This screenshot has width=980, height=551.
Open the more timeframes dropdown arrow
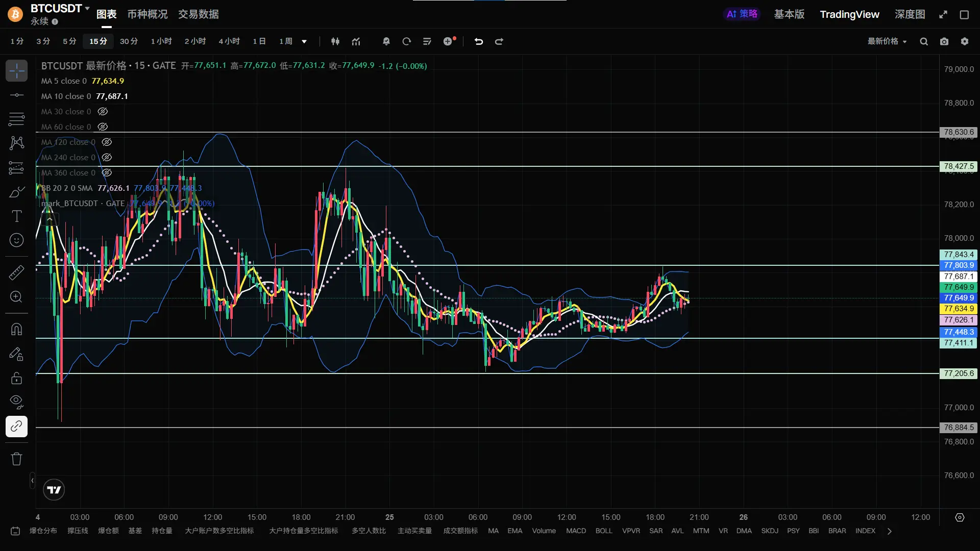tap(304, 41)
